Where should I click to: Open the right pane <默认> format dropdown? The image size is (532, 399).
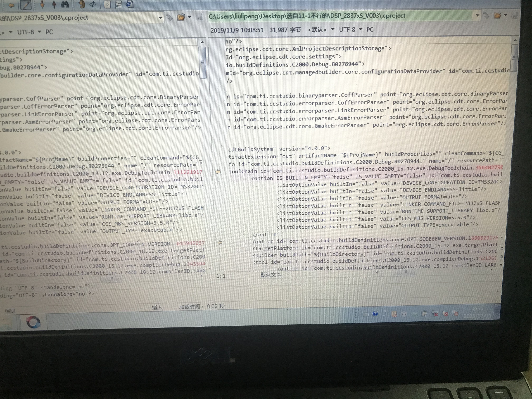pos(333,29)
